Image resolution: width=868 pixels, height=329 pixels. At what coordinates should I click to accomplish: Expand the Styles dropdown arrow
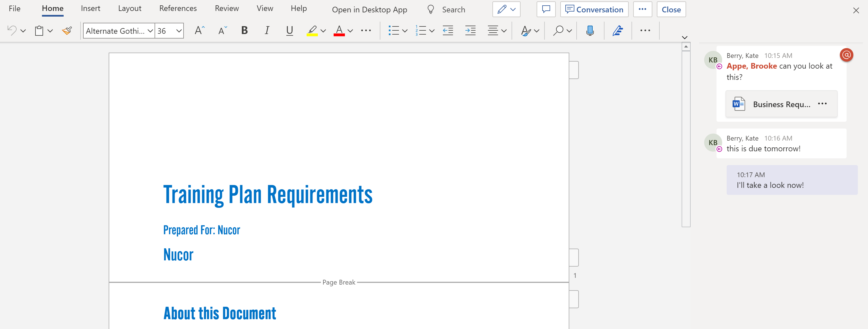536,31
